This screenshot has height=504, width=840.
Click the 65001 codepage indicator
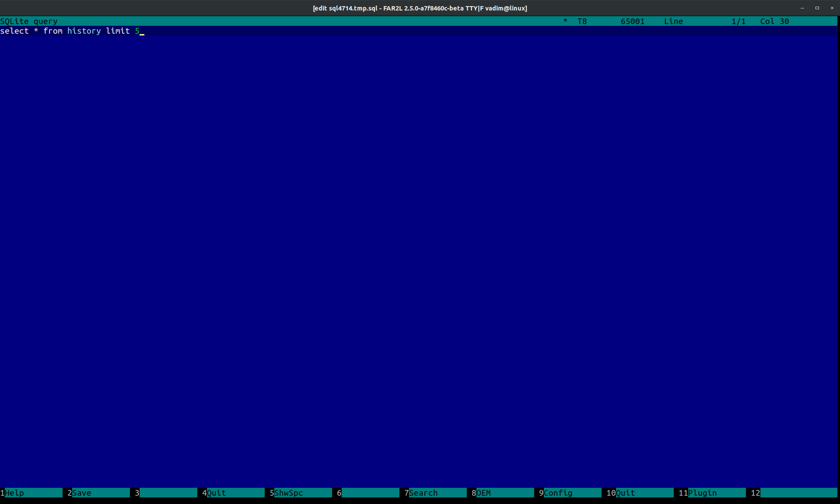(x=632, y=21)
